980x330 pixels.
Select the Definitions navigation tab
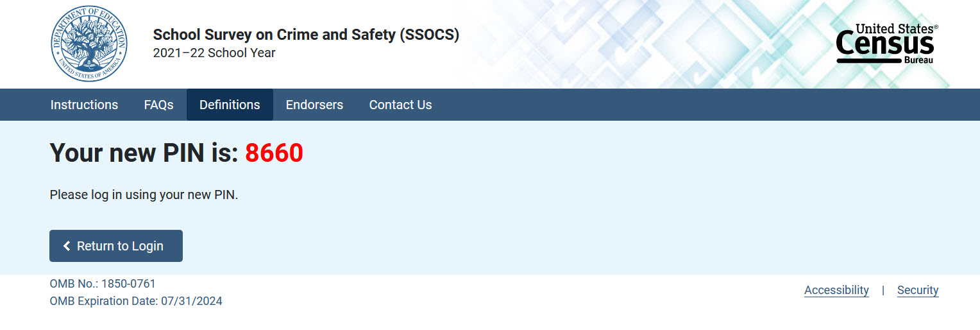(230, 105)
